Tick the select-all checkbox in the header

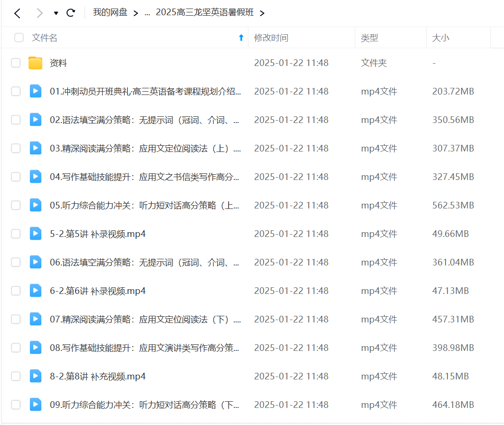(x=19, y=38)
